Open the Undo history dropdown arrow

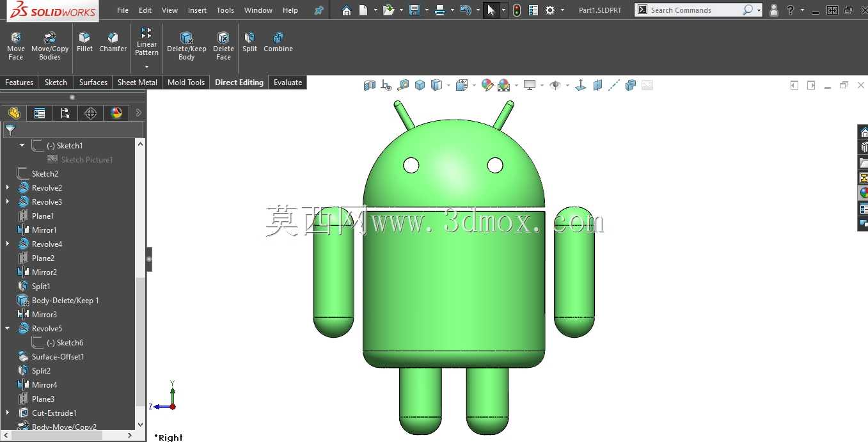[478, 10]
